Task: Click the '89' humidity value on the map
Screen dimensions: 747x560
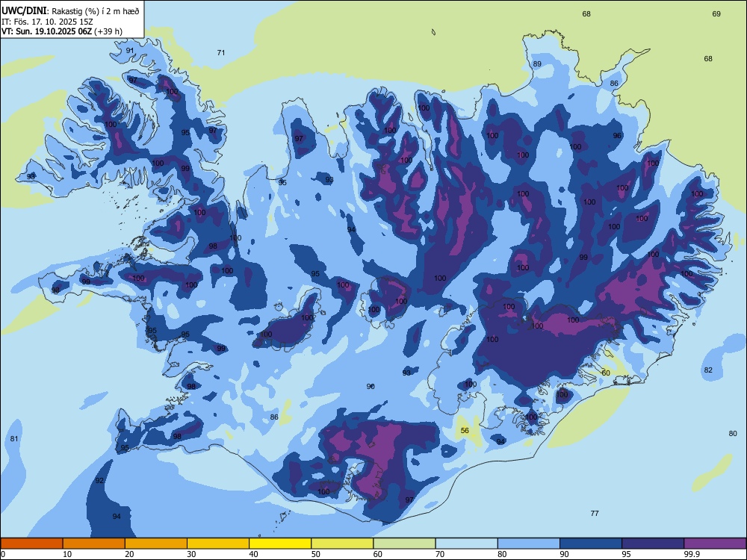Action: [537, 63]
